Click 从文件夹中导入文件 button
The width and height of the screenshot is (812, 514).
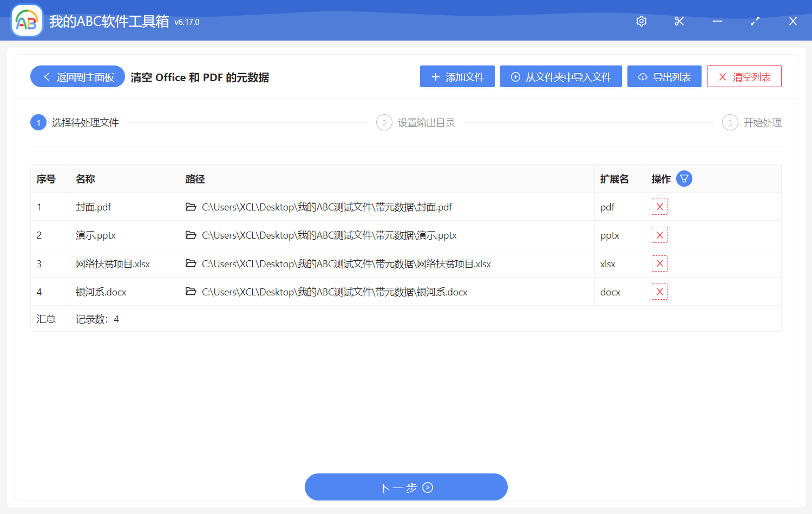pos(561,77)
